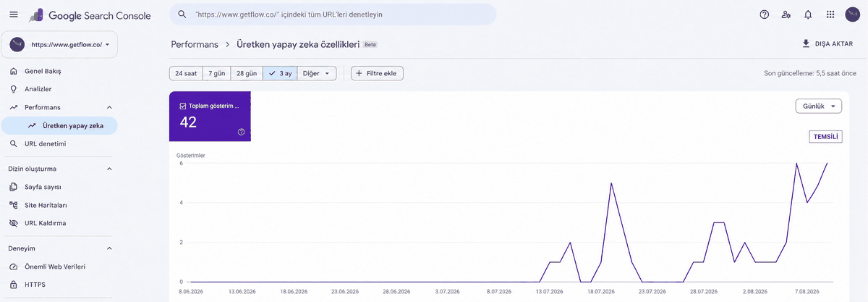Collapse the Performans section
This screenshot has width=868, height=302.
pos(109,107)
